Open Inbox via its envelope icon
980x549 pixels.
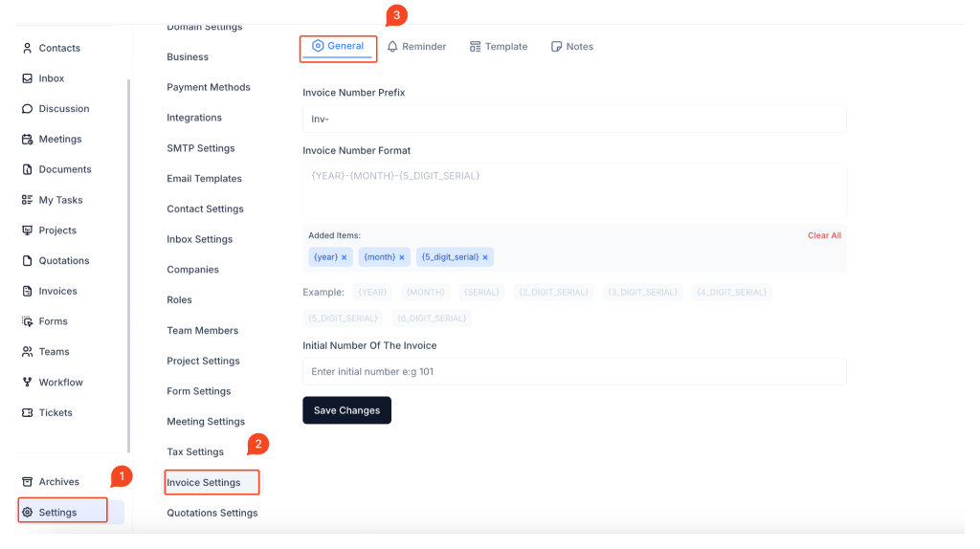[27, 78]
